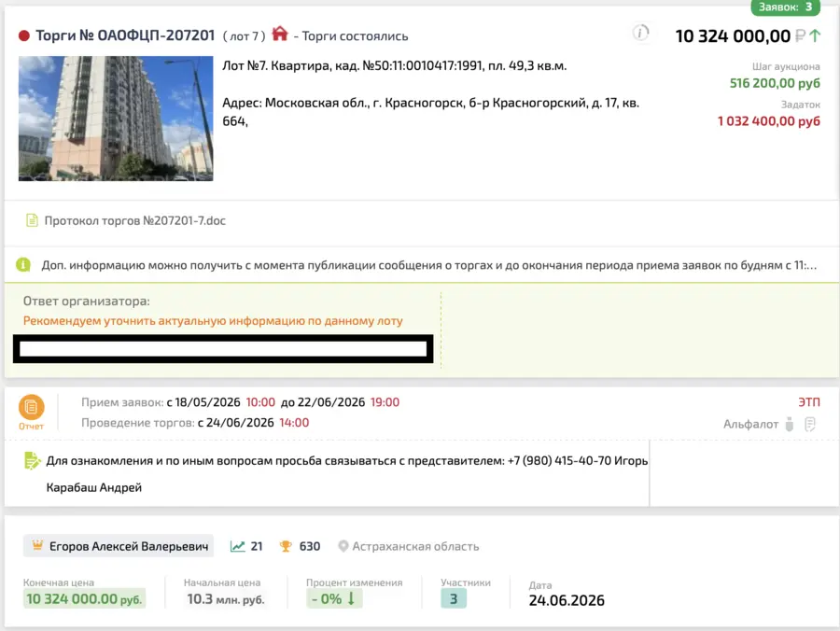Click the green upward price arrow

coord(815,35)
